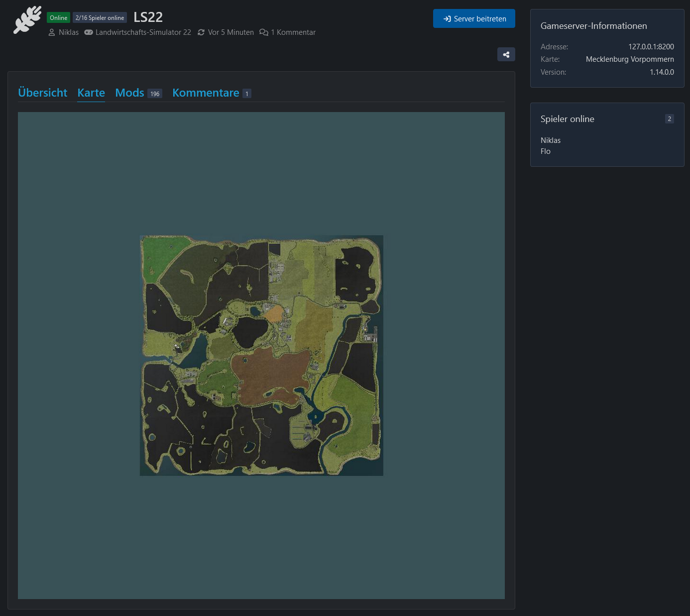Viewport: 690px width, 616px height.
Task: Click the refresh icon beside Vor 5 Minuten
Action: pyautogui.click(x=201, y=32)
